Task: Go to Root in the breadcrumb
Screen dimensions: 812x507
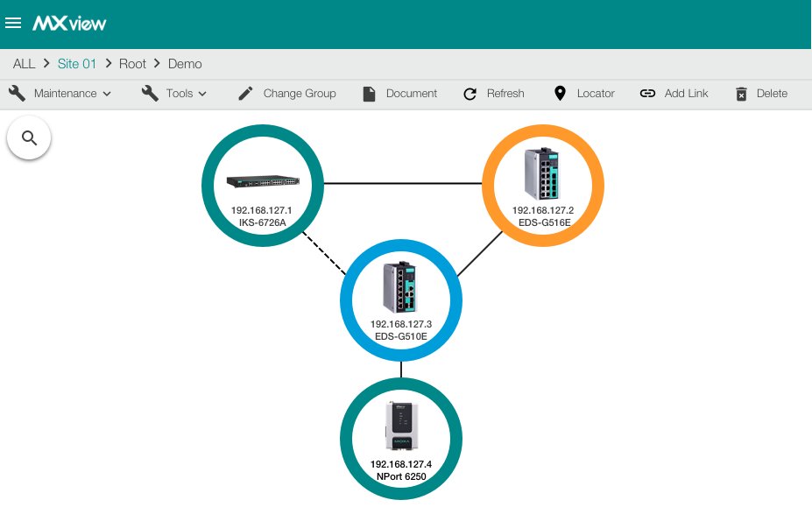Action: 132,64
